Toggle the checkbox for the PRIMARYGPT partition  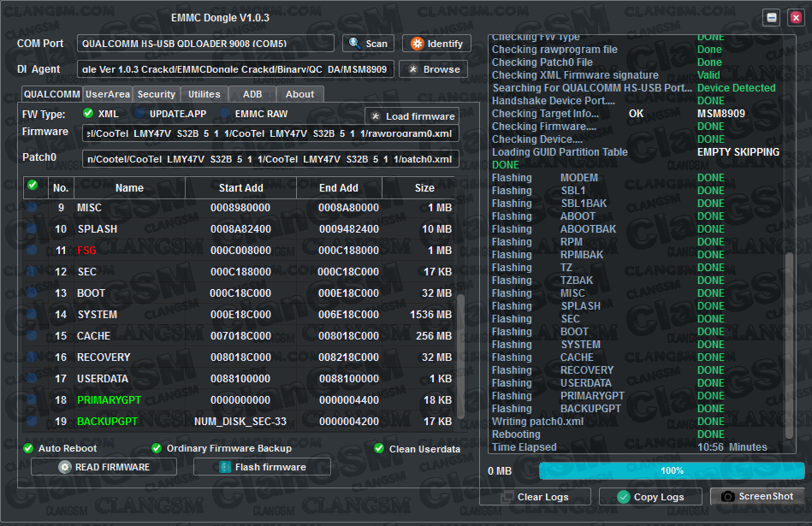(x=32, y=399)
